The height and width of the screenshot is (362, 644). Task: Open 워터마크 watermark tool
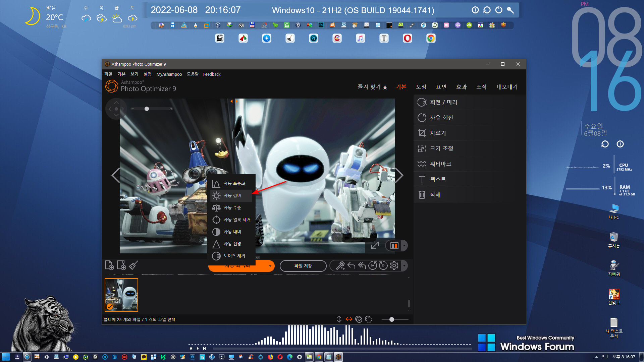tap(470, 164)
